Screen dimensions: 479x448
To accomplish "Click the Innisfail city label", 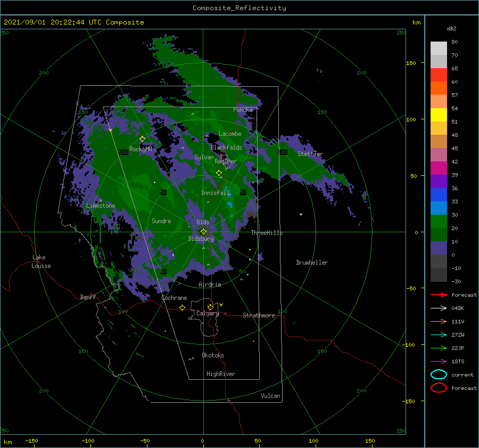I will coord(215,193).
